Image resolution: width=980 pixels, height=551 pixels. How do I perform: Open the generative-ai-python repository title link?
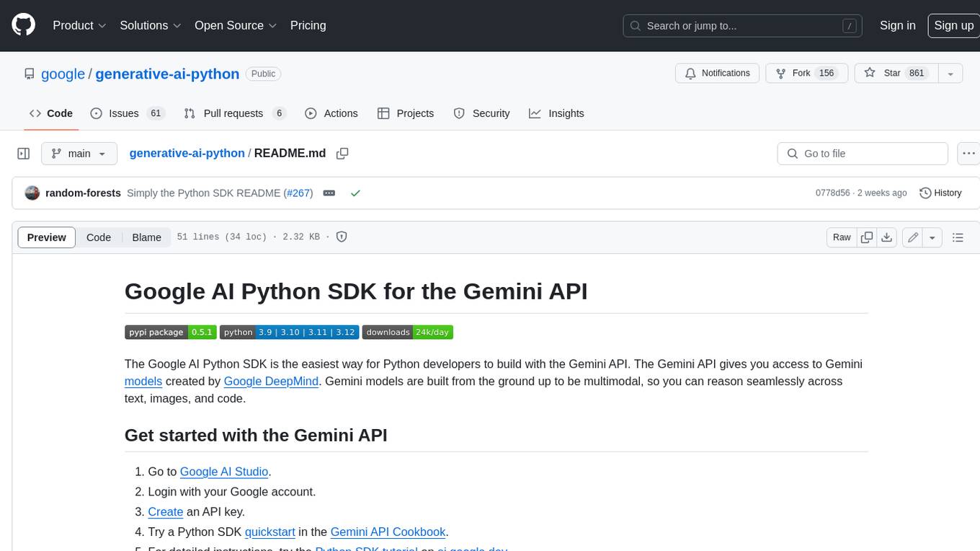(167, 74)
